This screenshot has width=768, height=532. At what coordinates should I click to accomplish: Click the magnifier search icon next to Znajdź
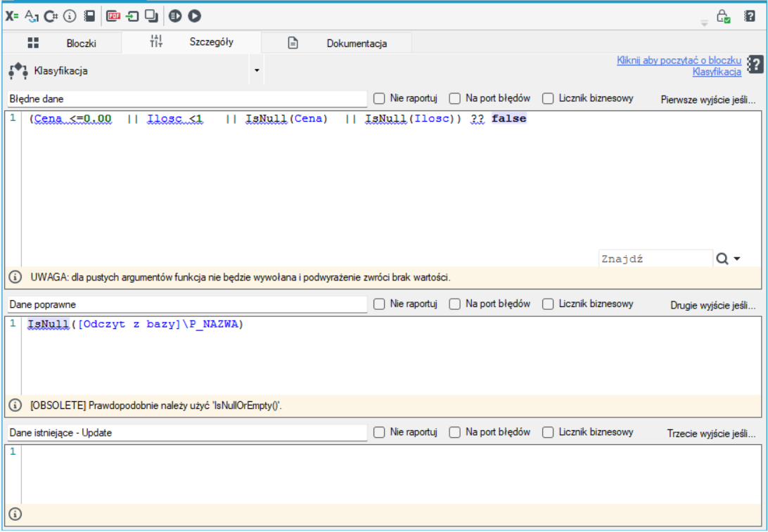tap(722, 259)
